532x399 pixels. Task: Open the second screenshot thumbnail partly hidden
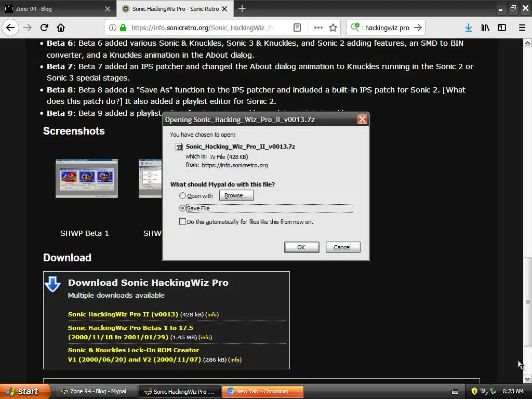pos(150,178)
